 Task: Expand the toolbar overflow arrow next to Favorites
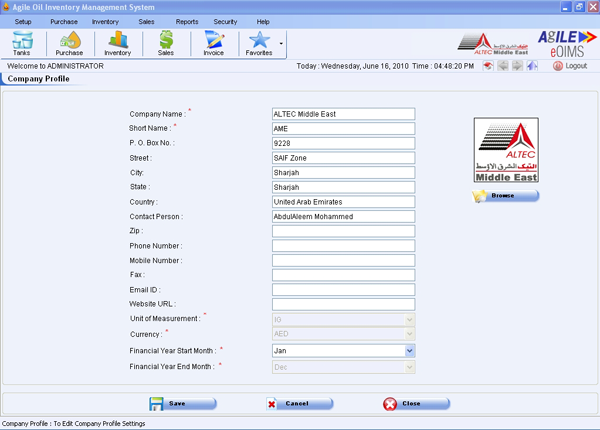pos(281,43)
